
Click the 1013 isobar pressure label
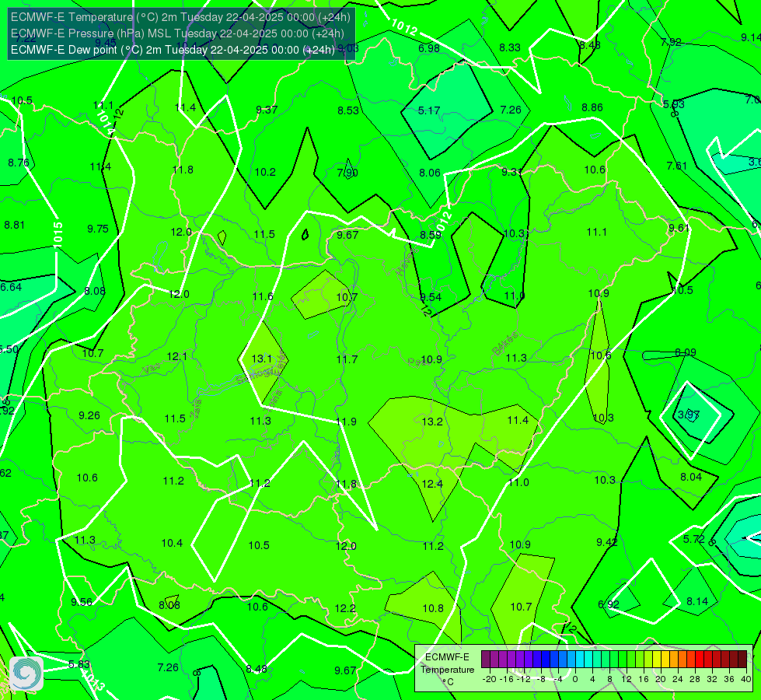pyautogui.click(x=93, y=681)
